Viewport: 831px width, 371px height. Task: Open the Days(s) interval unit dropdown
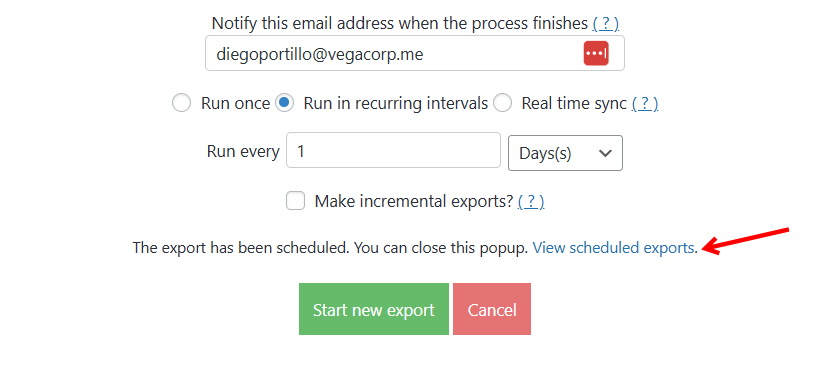pyautogui.click(x=565, y=153)
